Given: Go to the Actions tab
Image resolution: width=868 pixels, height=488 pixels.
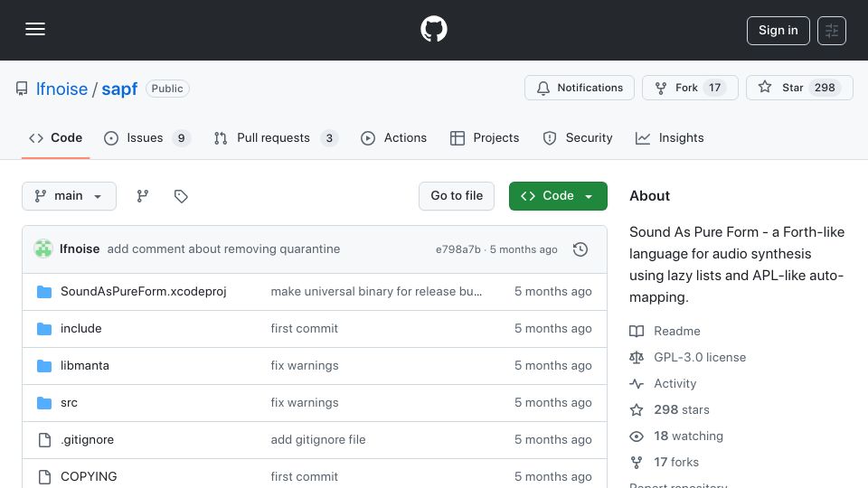Looking at the screenshot, I should click(393, 137).
